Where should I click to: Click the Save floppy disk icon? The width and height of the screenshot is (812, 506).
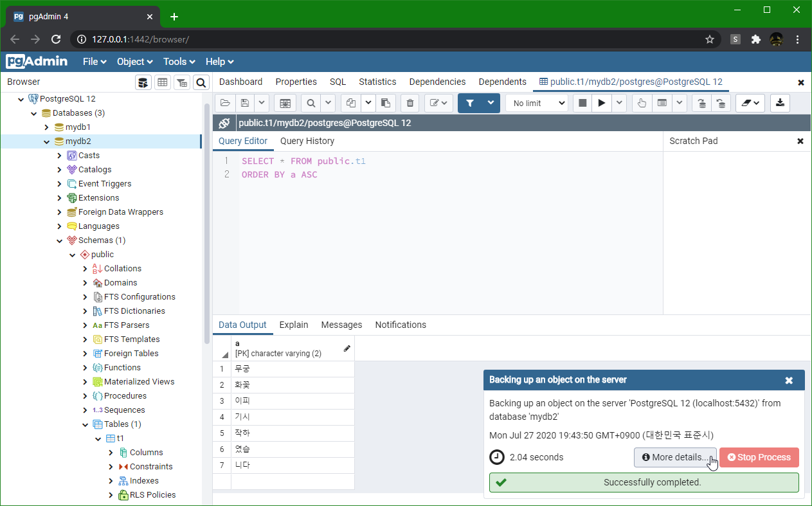click(244, 103)
